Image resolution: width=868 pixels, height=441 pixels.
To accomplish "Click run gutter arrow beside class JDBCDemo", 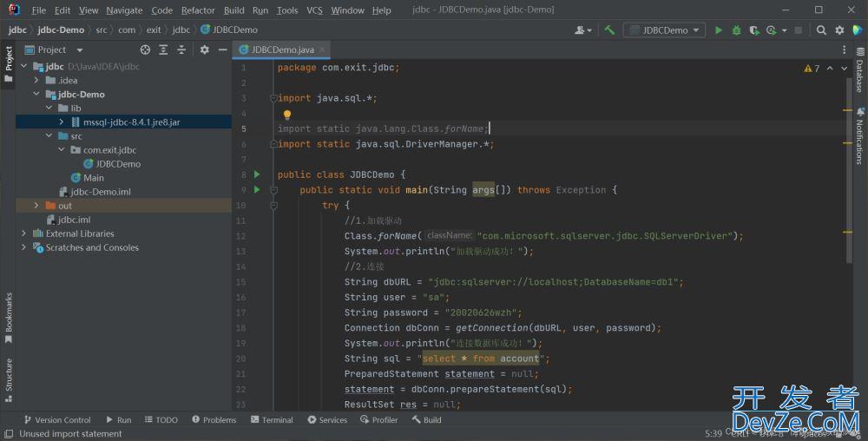I will 257,174.
